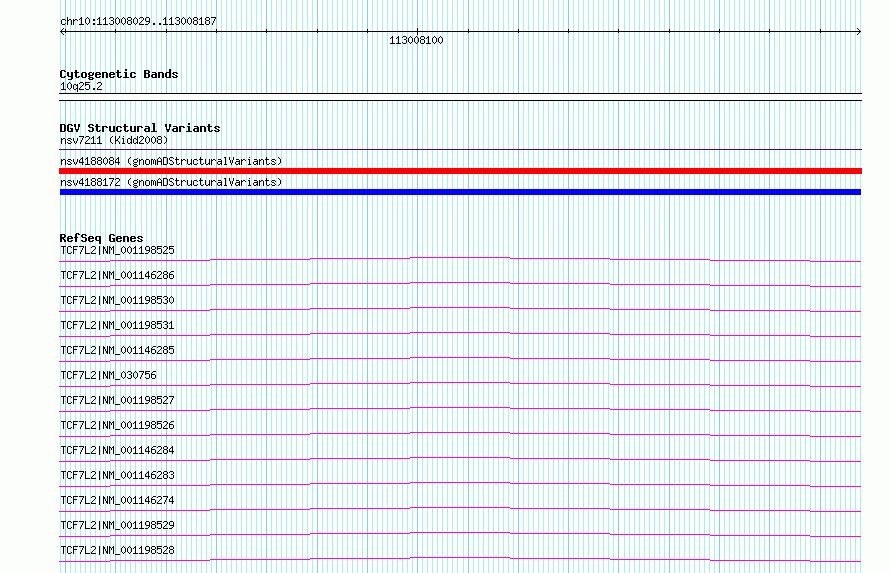Click the left arrow of the ruler
This screenshot has height=573, width=890.
click(62, 32)
